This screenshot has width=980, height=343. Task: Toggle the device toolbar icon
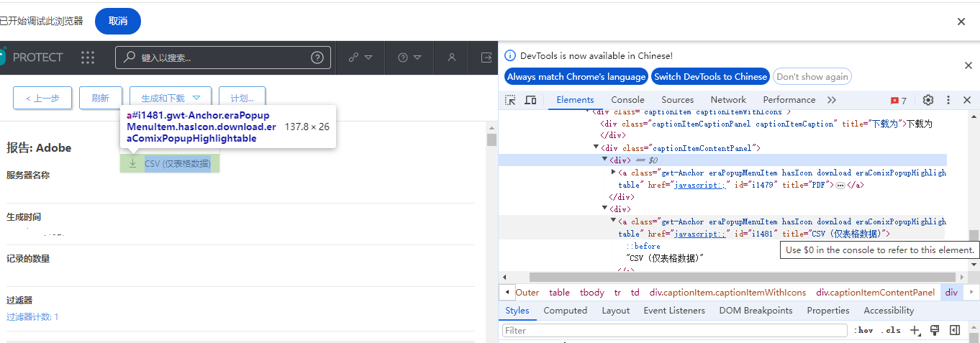tap(530, 100)
